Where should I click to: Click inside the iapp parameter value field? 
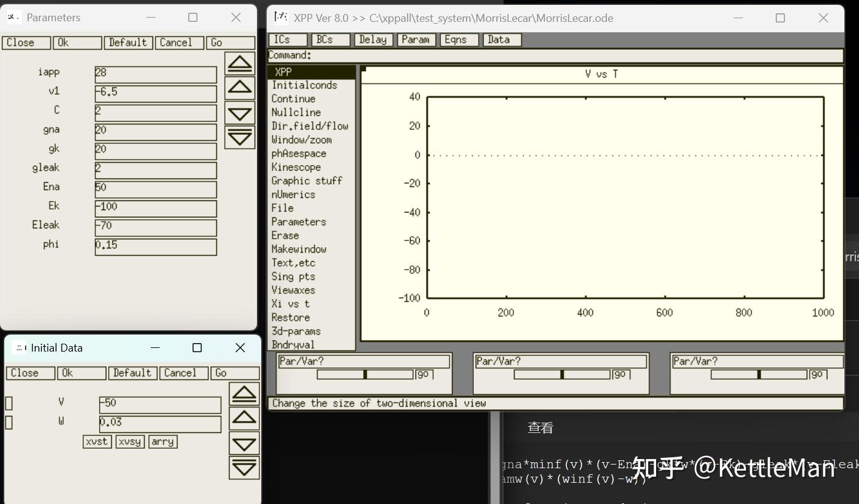pos(155,75)
